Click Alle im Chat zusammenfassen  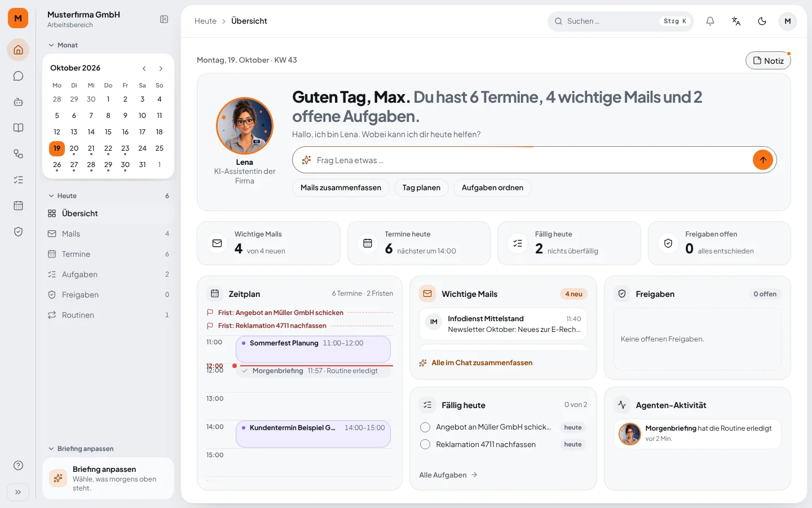[476, 363]
